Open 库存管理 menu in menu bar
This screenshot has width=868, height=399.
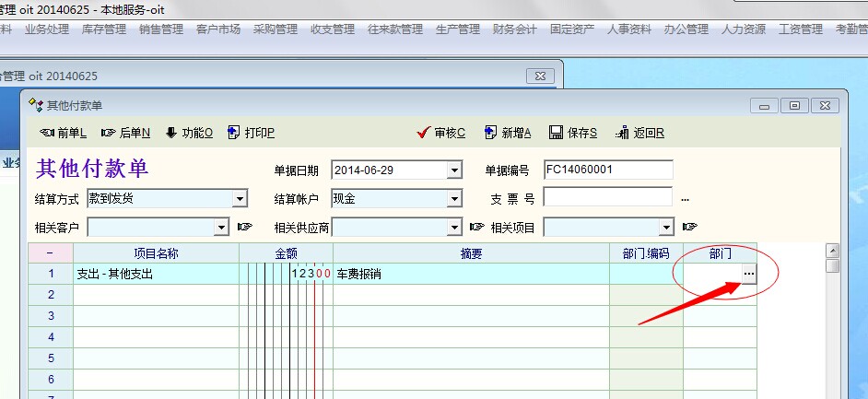pos(104,29)
